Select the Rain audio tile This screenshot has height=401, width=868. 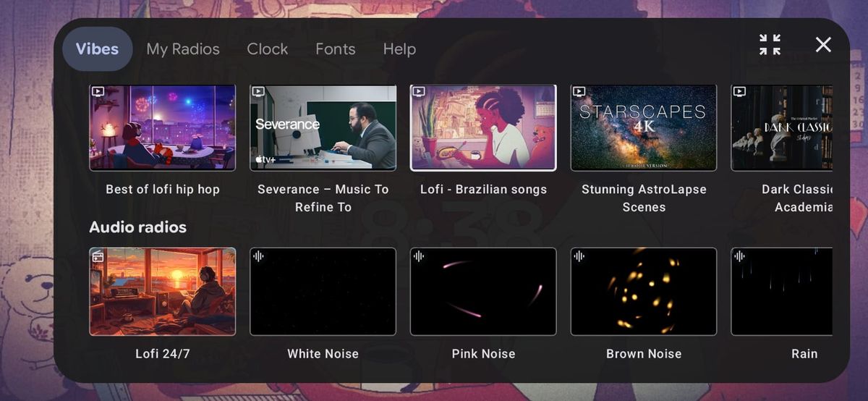click(x=782, y=292)
